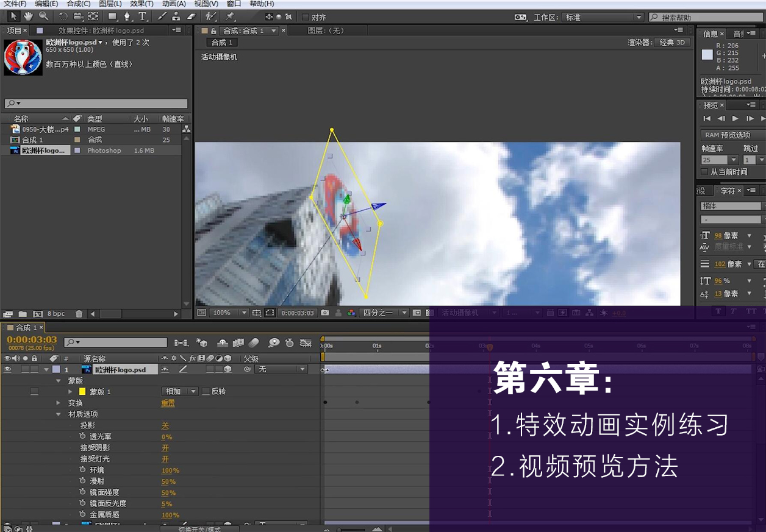766x532 pixels.
Task: Select the Hand tool
Action: point(29,16)
